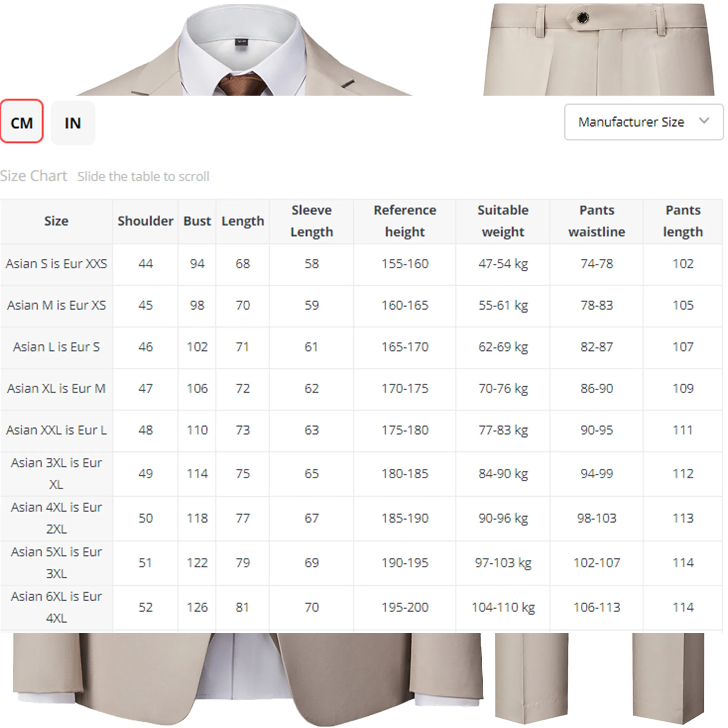The width and height of the screenshot is (728, 728).
Task: Click the Pants length column header
Action: (683, 221)
